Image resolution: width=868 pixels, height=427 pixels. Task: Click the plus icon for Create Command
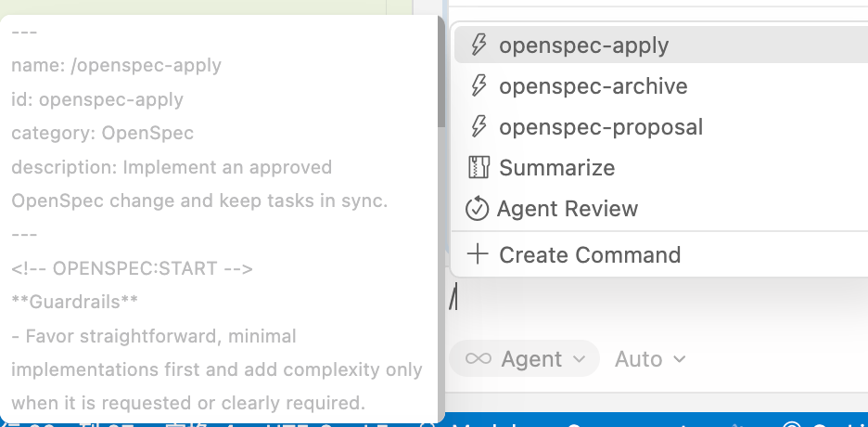478,254
